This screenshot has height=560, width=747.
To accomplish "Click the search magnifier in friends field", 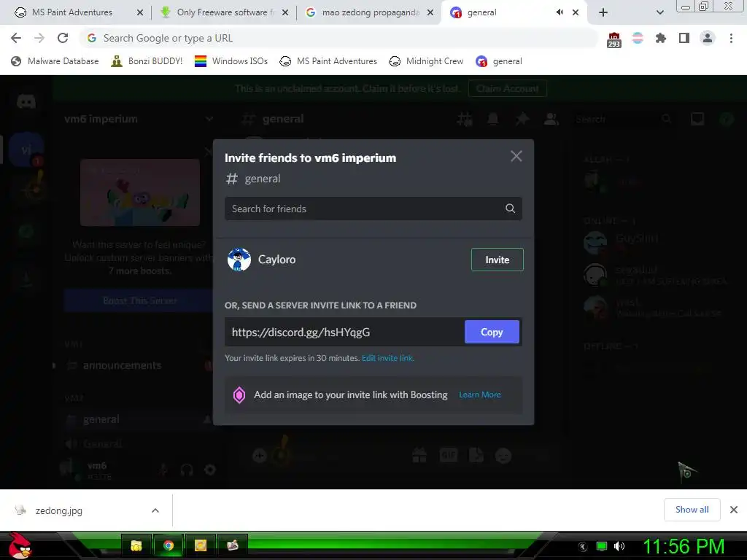I will point(510,209).
